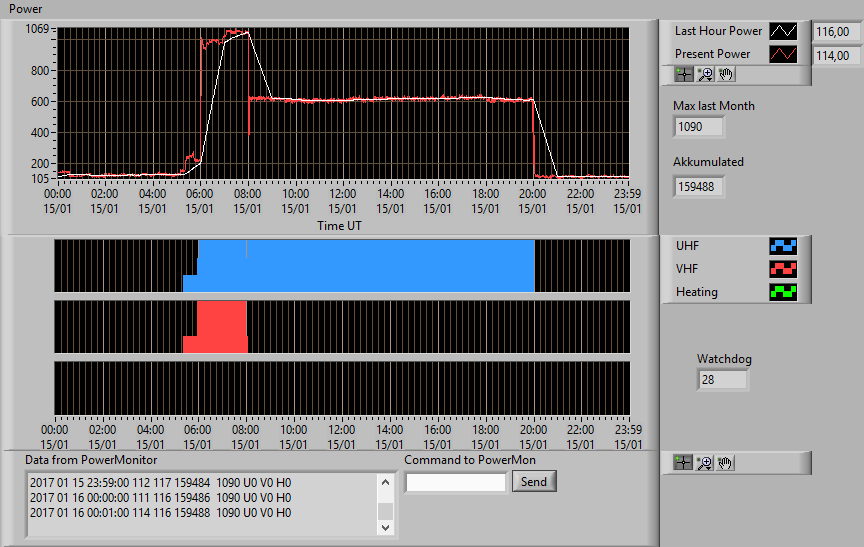Open the Last Hour Power plot style icon
864x547 pixels.
click(783, 31)
